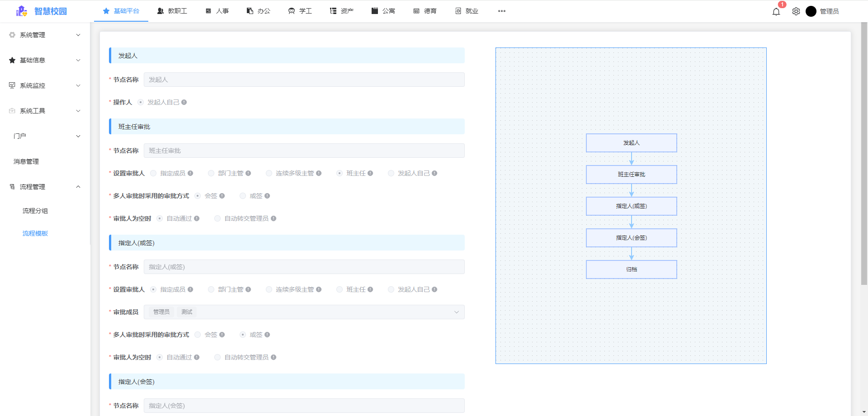Click the 资产 module icon
Screen dimensions: 868x416
[332, 10]
